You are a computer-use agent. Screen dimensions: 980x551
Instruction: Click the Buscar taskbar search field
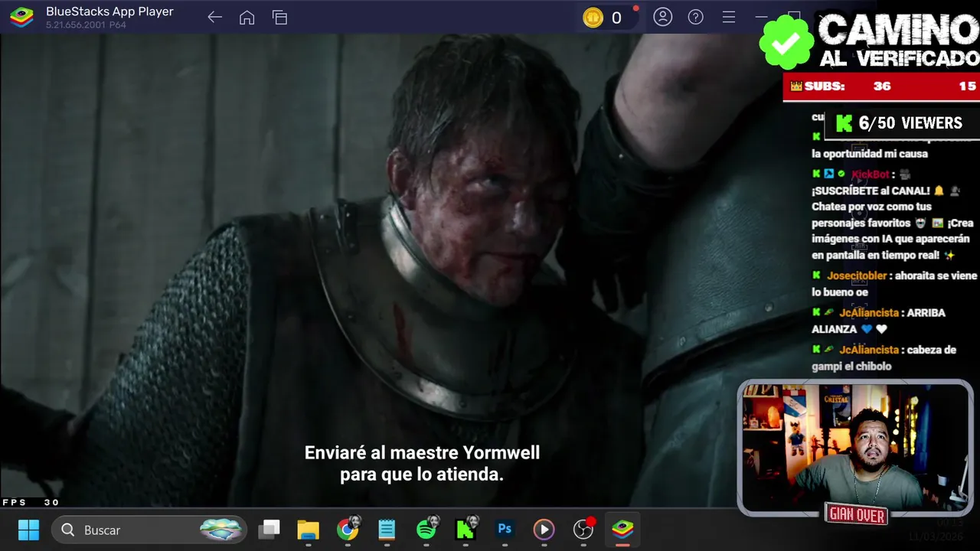(x=149, y=530)
